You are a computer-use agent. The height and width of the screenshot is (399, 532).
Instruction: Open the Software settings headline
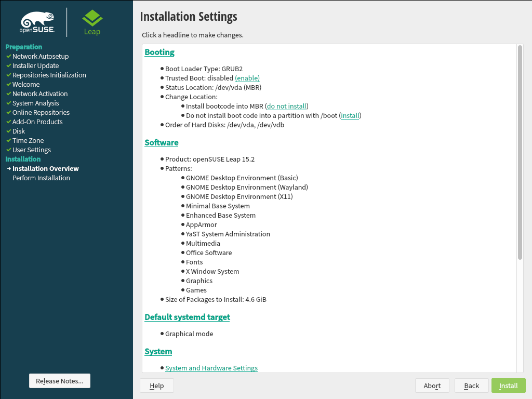[x=162, y=142]
